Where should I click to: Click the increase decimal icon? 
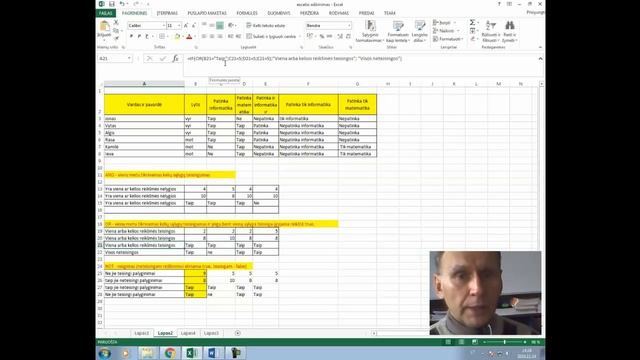tap(340, 36)
